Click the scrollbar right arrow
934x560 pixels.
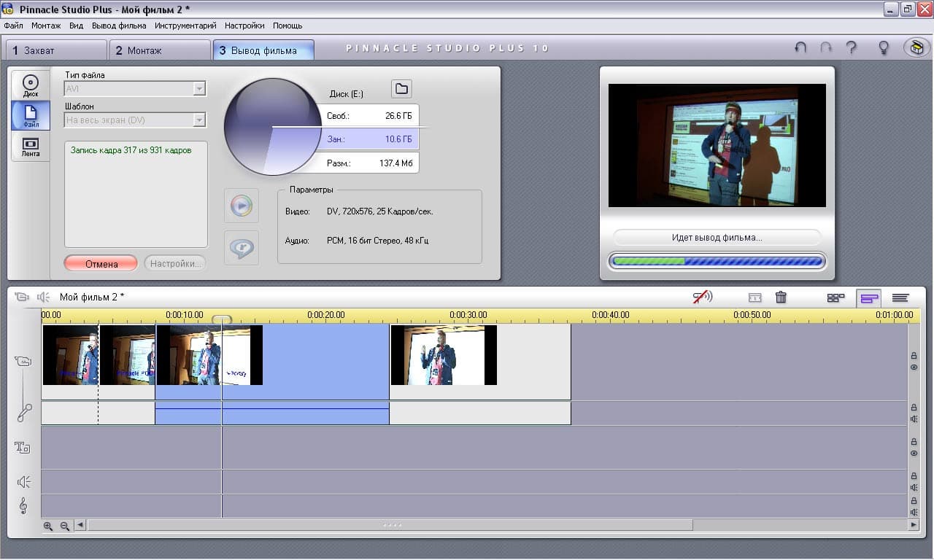coord(913,525)
